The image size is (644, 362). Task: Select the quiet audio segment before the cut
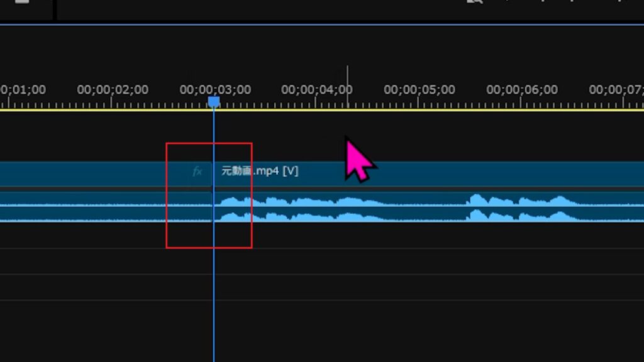pos(94,206)
